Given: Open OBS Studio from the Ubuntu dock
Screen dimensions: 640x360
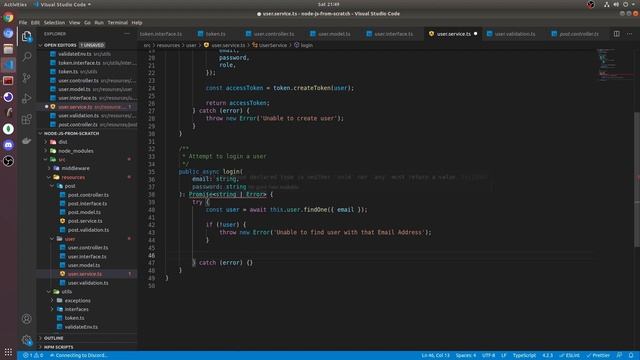Looking at the screenshot, I should pyautogui.click(x=8, y=161).
